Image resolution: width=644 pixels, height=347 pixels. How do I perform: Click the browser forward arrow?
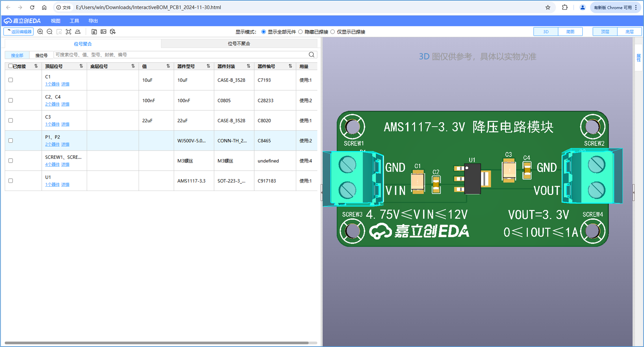20,7
